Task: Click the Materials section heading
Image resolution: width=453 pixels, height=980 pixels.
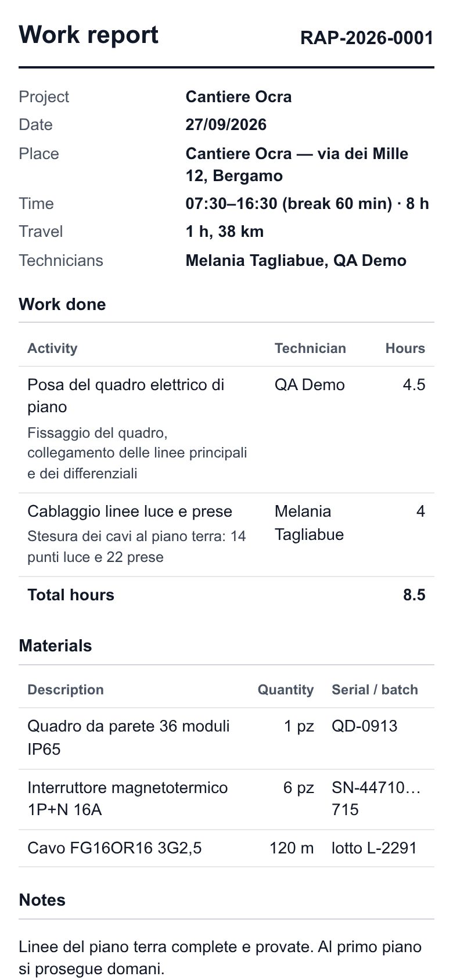Action: click(55, 646)
